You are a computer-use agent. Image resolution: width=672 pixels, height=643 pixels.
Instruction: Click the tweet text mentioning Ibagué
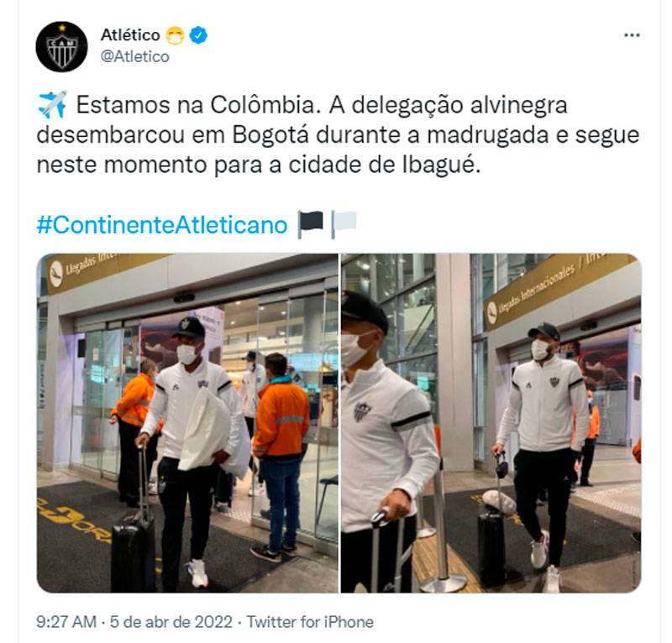pos(338,134)
